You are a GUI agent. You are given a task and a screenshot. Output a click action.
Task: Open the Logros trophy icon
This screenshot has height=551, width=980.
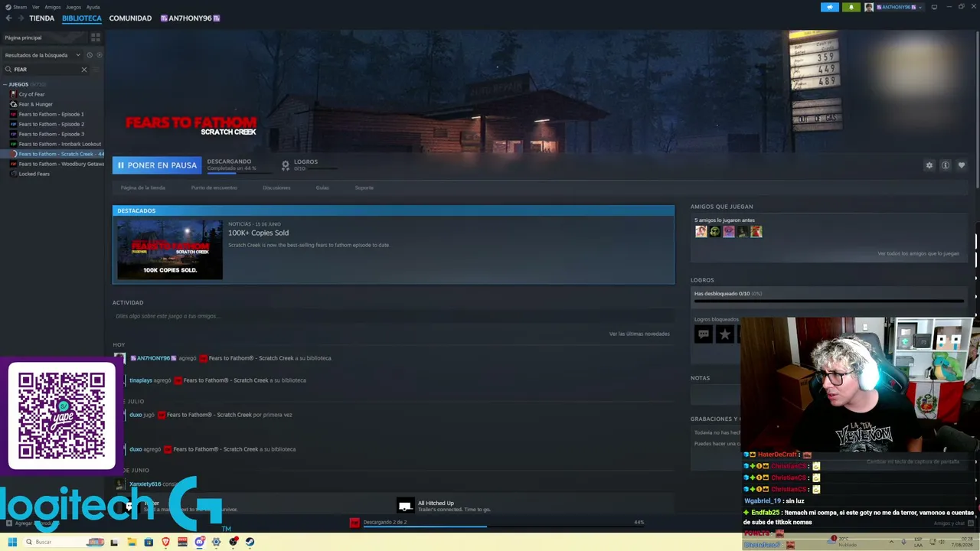point(286,165)
